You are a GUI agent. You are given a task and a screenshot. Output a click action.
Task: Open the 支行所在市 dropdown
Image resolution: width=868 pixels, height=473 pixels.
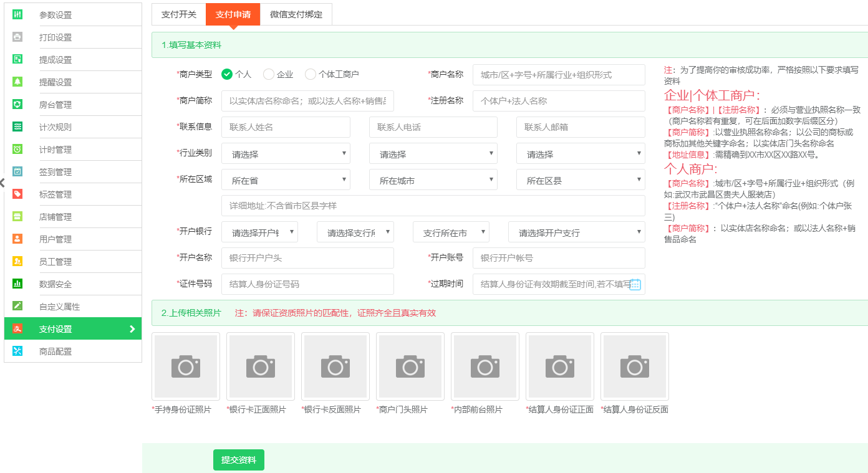click(451, 232)
